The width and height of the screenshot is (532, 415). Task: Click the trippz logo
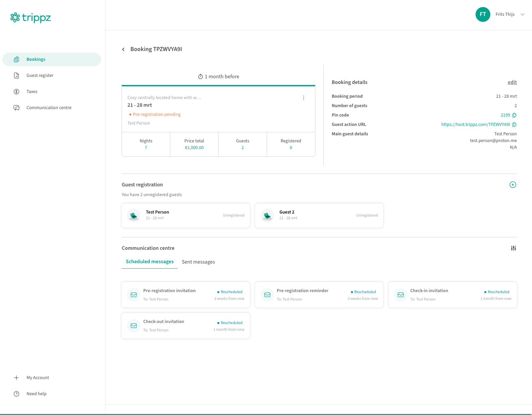pos(31,17)
